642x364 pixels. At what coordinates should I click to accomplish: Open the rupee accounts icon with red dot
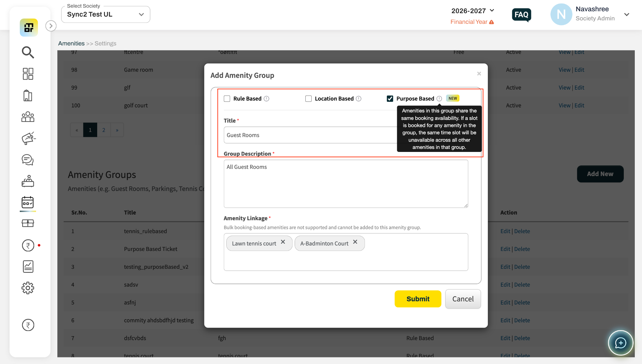click(28, 246)
